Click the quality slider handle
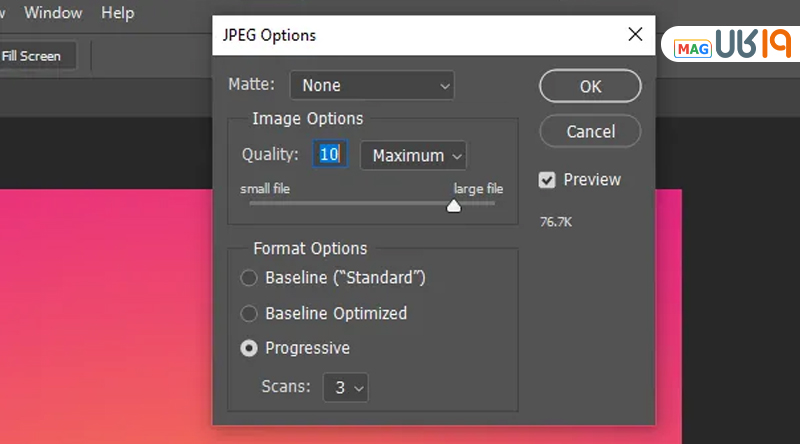 point(454,206)
